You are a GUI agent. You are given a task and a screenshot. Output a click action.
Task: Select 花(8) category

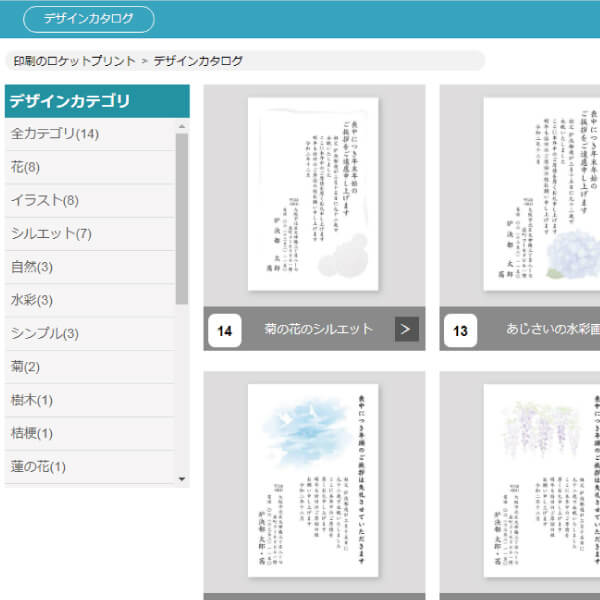(x=90, y=168)
